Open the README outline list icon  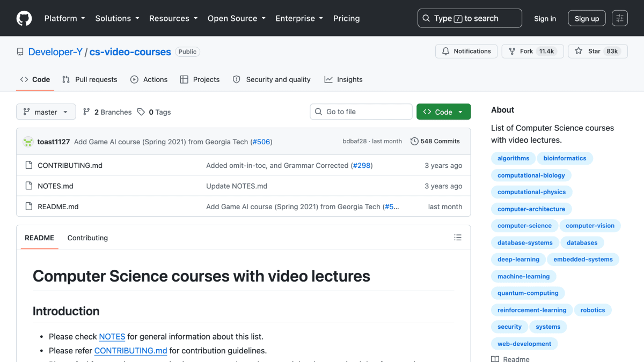458,238
